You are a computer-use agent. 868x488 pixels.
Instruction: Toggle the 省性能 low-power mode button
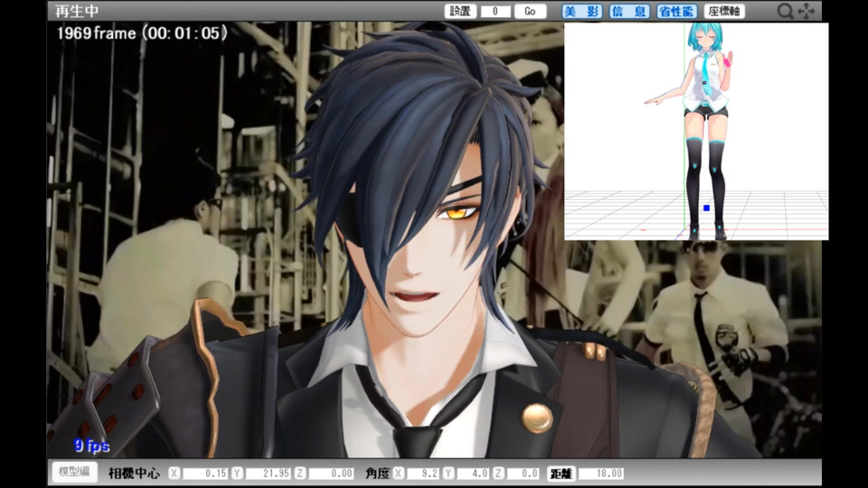(x=676, y=11)
